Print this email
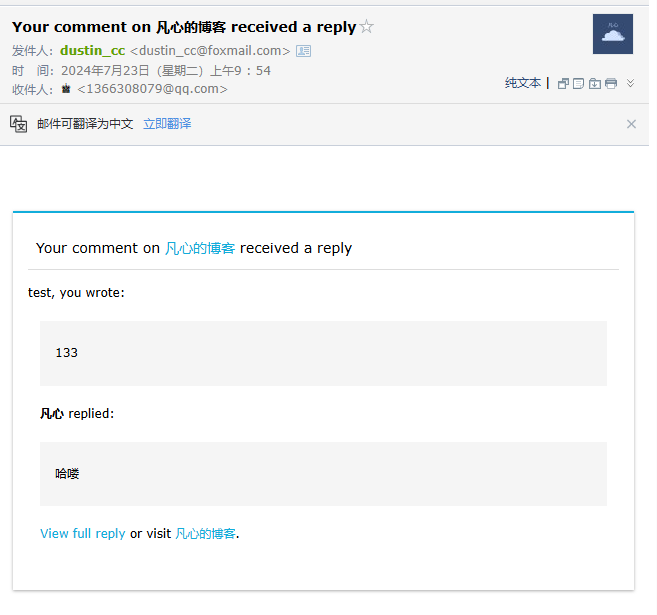This screenshot has width=657, height=615. (x=611, y=84)
